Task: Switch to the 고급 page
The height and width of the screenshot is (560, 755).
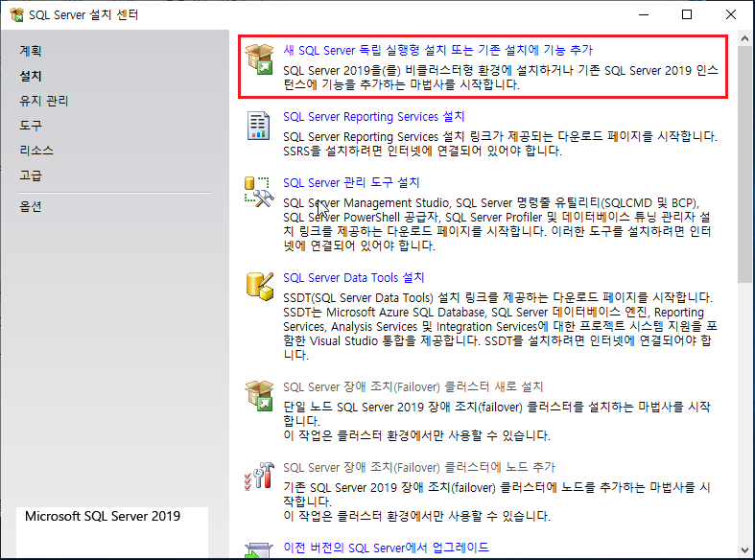Action: [x=31, y=175]
